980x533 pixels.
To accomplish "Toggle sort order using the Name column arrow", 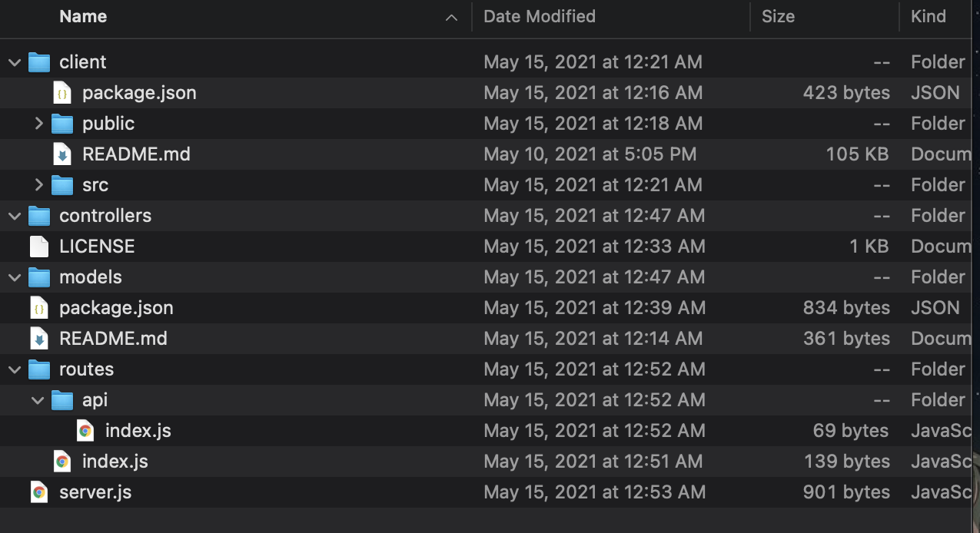I will (450, 16).
